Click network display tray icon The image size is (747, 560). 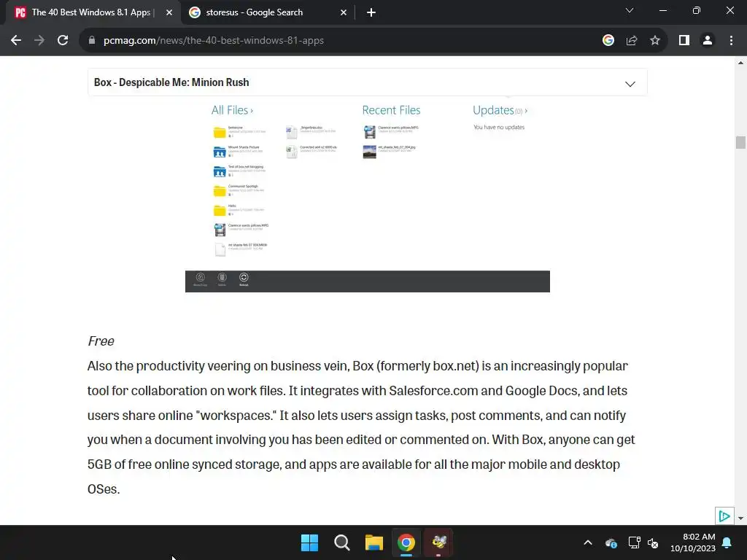click(x=634, y=542)
